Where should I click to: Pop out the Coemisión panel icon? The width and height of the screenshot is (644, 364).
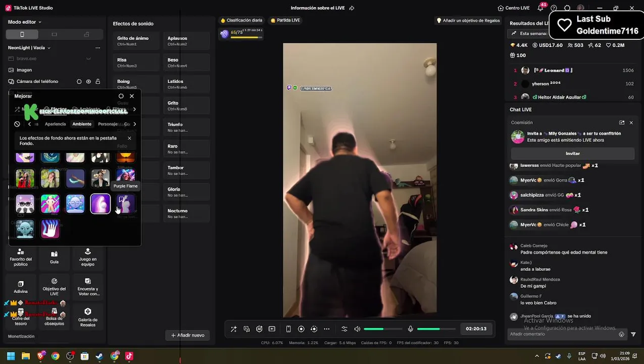(622, 122)
